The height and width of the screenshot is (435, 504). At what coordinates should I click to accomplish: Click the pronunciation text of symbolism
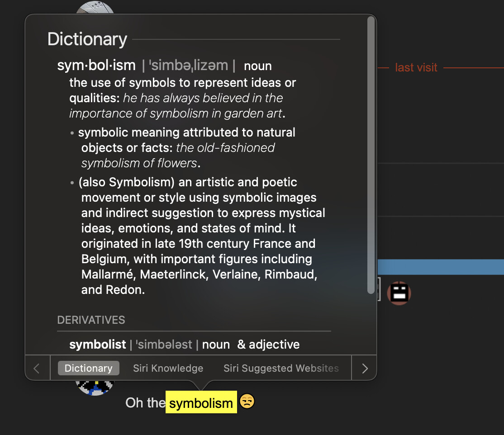189,66
